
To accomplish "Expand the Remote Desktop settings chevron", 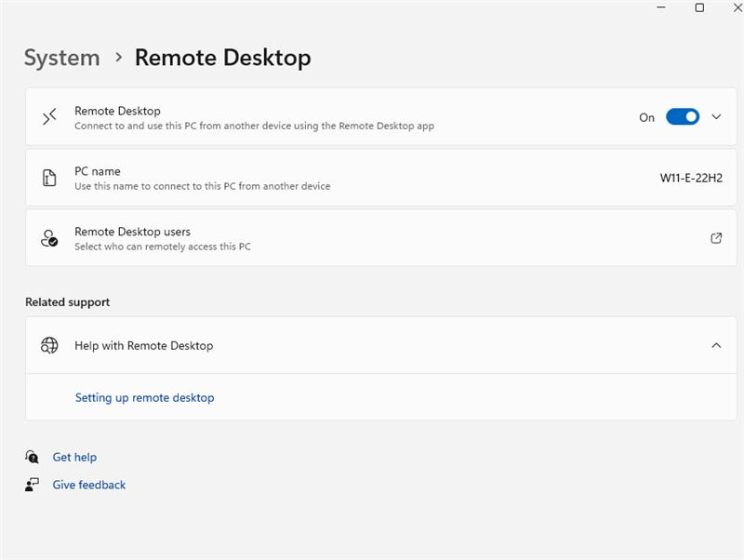I will [x=716, y=117].
